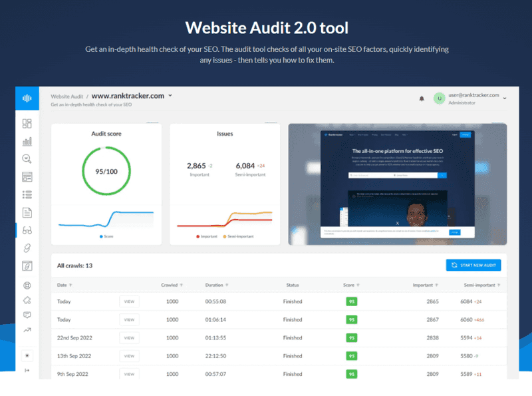Screen dimensions: 532x396
Task: Toggle the sun light/dark theme button
Action: pos(27,355)
